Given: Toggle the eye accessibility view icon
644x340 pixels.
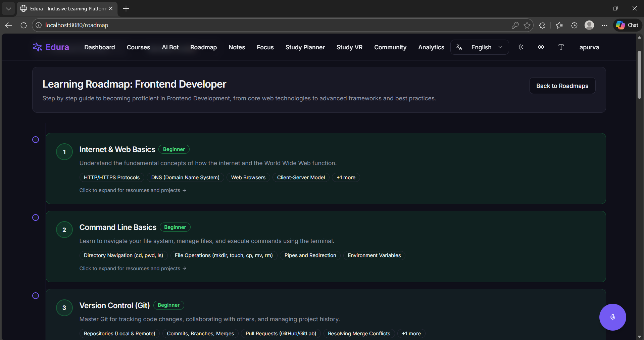Looking at the screenshot, I should [x=541, y=47].
